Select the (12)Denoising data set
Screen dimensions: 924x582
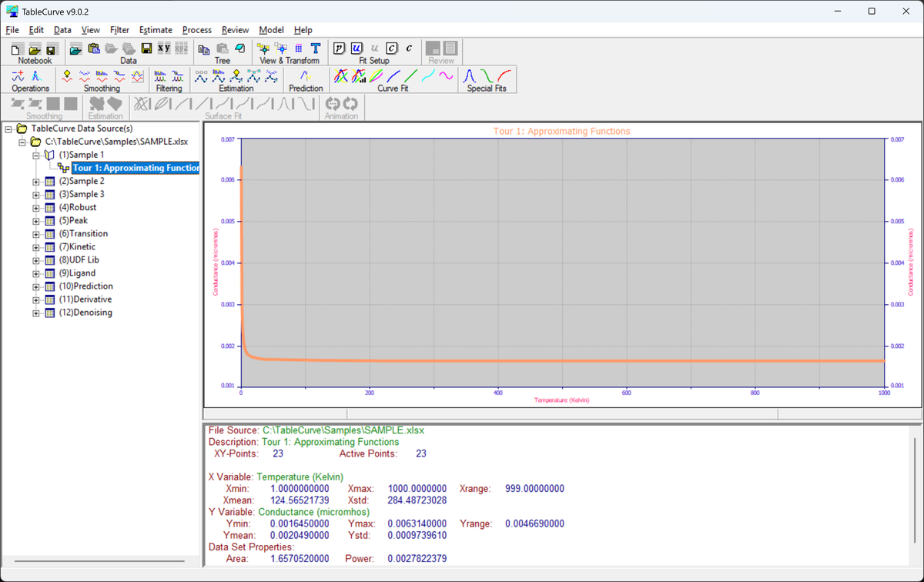click(x=85, y=313)
